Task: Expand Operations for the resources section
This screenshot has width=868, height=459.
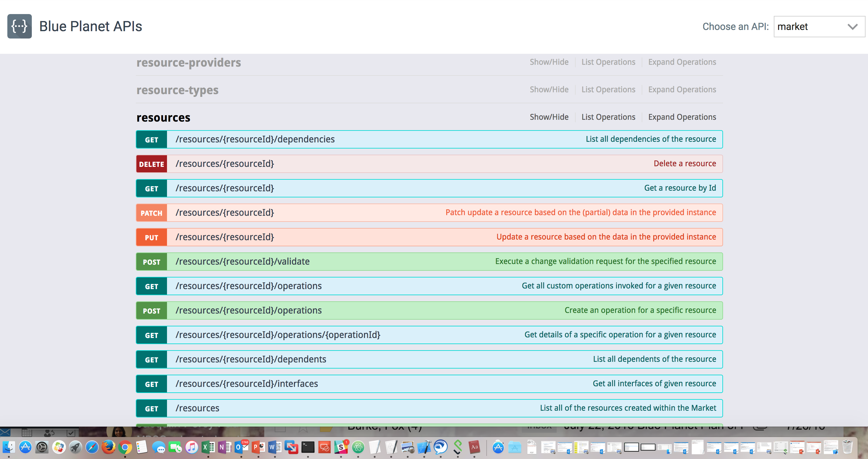Action: (x=682, y=117)
